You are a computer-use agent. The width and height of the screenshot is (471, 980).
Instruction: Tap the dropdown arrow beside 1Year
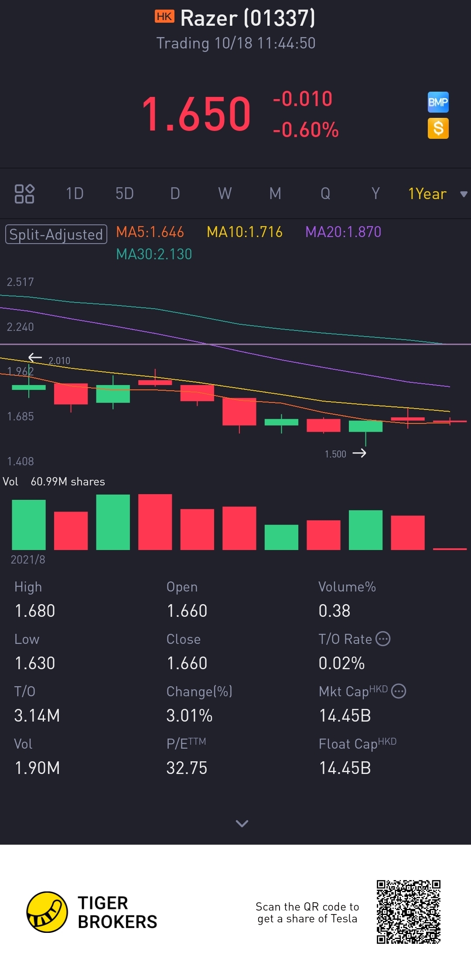tap(464, 194)
